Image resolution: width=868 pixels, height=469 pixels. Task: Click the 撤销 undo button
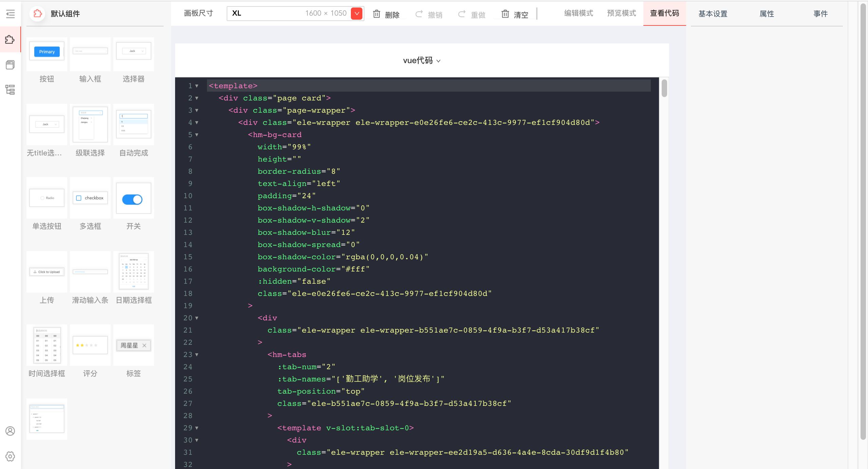point(429,15)
